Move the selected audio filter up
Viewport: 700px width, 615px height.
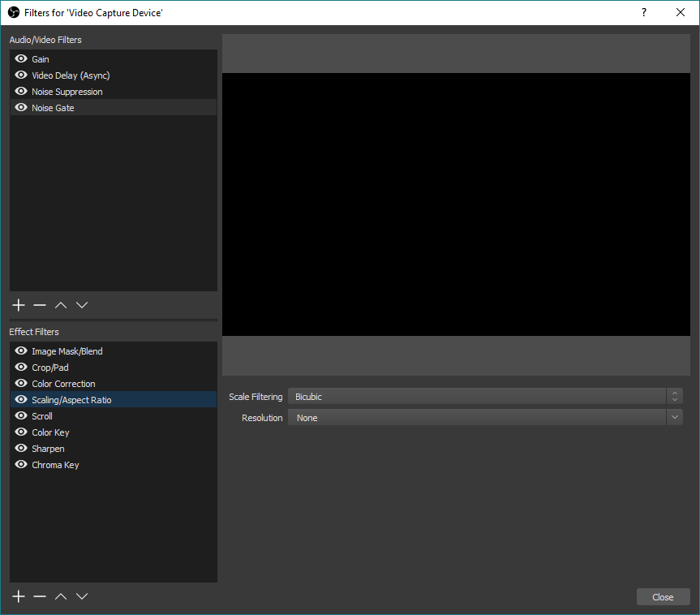click(60, 304)
